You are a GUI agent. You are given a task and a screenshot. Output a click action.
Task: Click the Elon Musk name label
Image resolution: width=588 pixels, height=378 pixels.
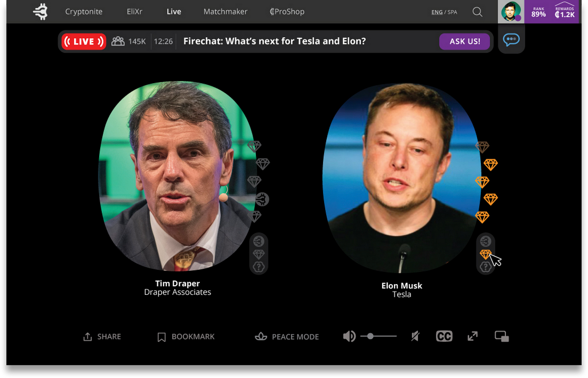402,286
